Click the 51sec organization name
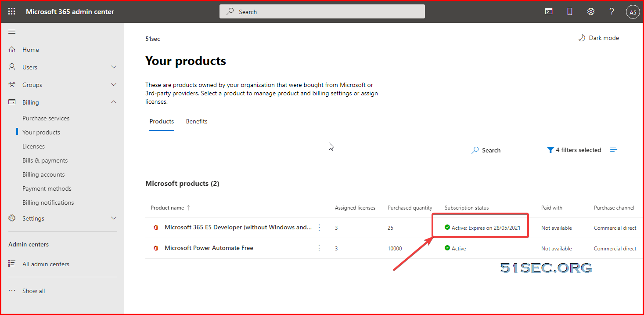 153,39
